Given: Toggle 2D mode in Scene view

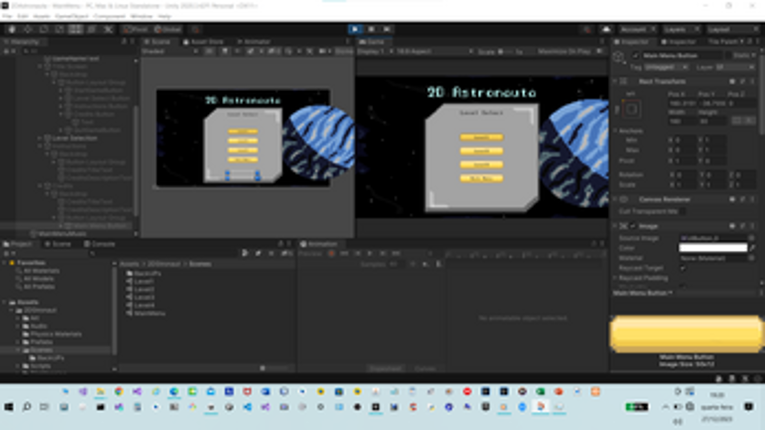Looking at the screenshot, I should coord(209,51).
